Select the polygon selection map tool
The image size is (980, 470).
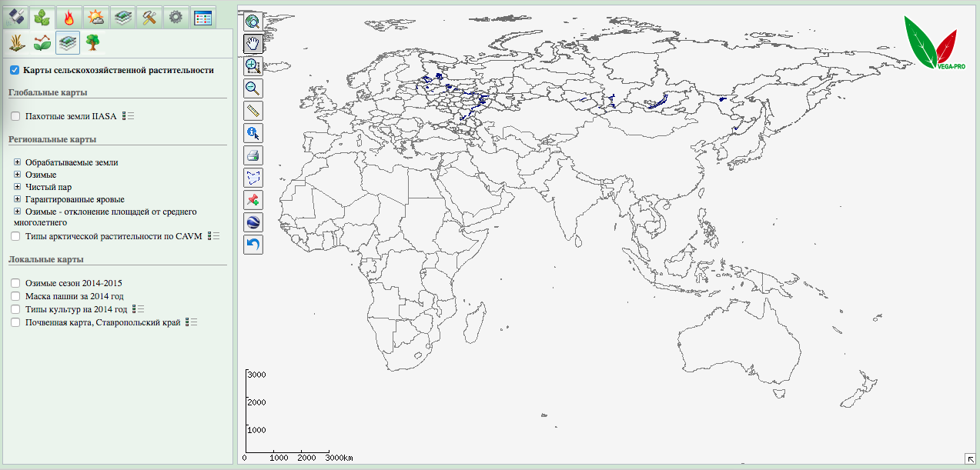253,177
